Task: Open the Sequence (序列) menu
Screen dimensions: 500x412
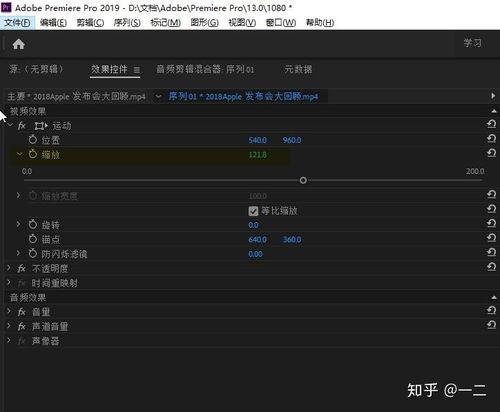Action: coord(127,23)
